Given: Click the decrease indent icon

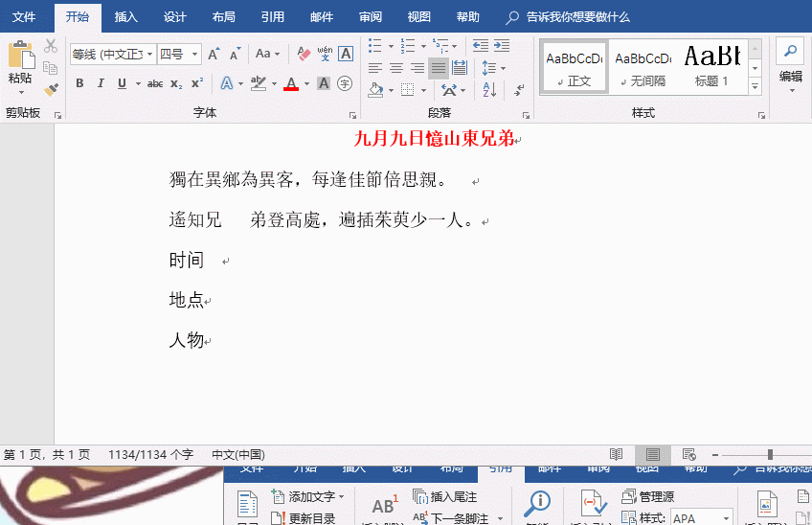Looking at the screenshot, I should tap(480, 46).
